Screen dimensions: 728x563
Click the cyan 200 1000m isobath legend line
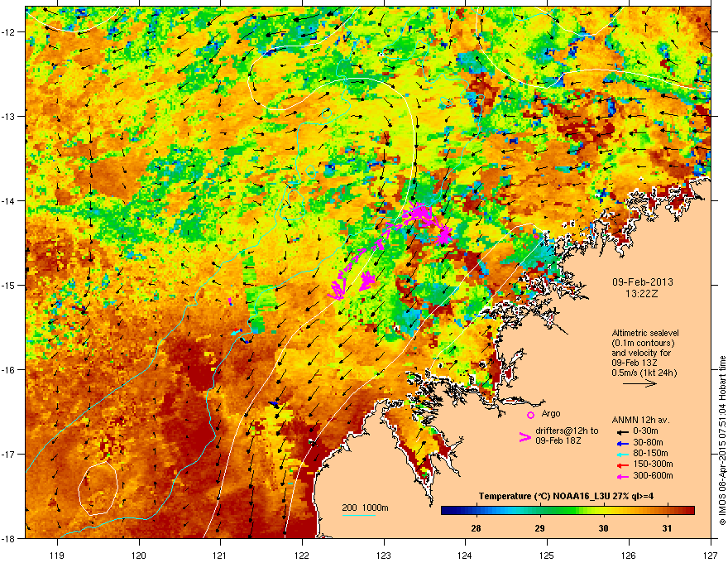pyautogui.click(x=358, y=515)
